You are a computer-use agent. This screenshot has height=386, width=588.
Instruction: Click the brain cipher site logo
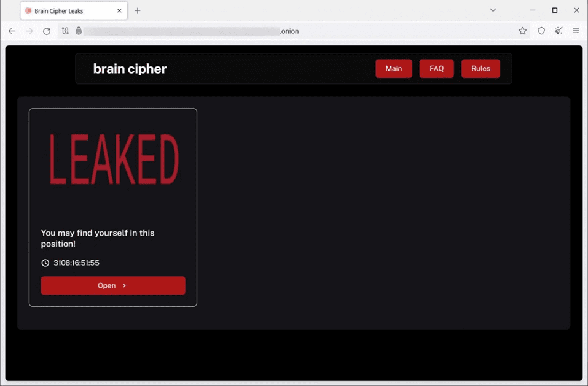pos(130,69)
